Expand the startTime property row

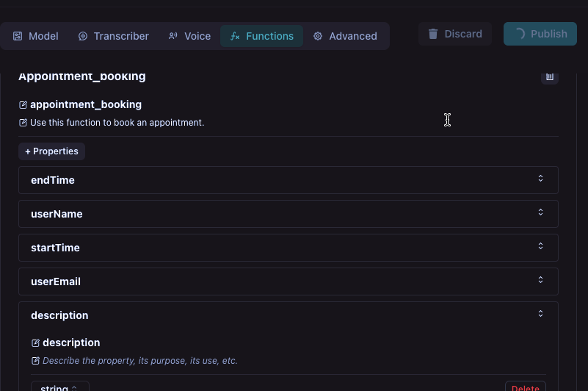[x=540, y=246]
